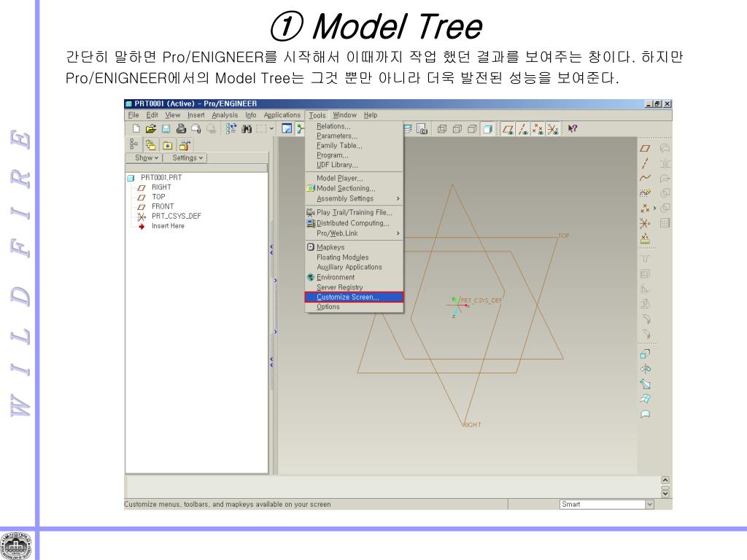Select the TOP datum plane tree item
The image size is (747, 560).
tap(158, 197)
